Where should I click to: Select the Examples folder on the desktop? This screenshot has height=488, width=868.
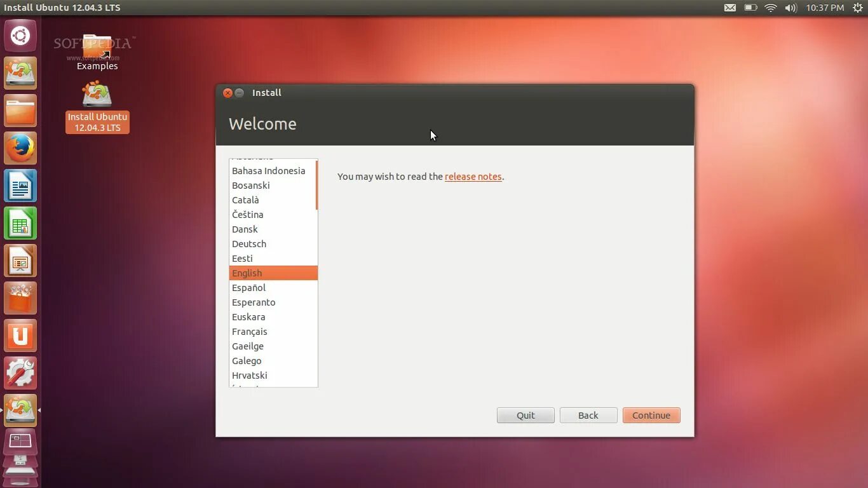(x=97, y=52)
